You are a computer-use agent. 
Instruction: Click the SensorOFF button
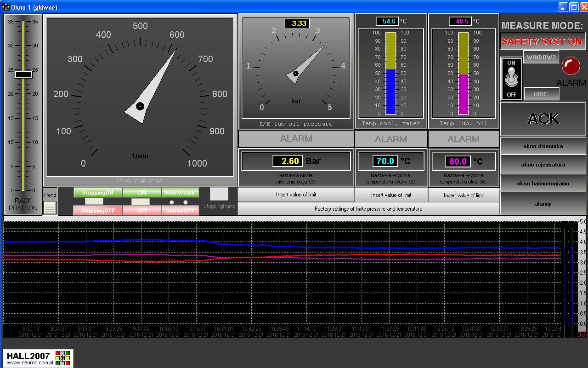coord(180,210)
